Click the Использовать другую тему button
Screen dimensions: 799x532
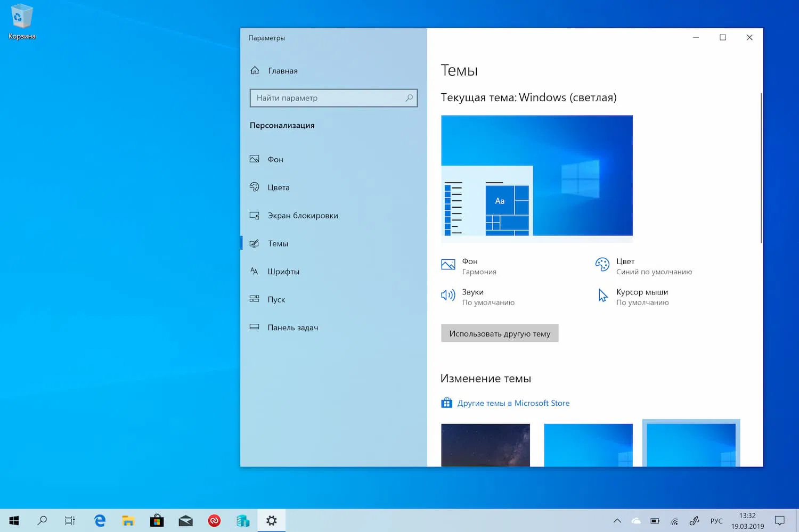click(x=499, y=333)
